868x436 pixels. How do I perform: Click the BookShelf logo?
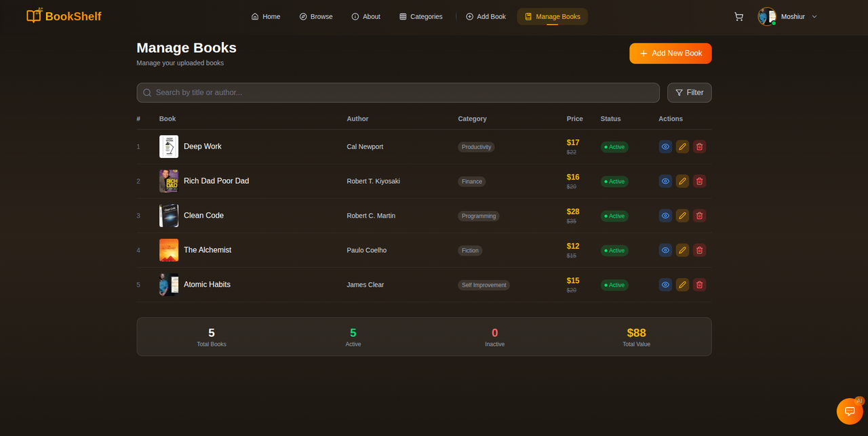point(64,16)
